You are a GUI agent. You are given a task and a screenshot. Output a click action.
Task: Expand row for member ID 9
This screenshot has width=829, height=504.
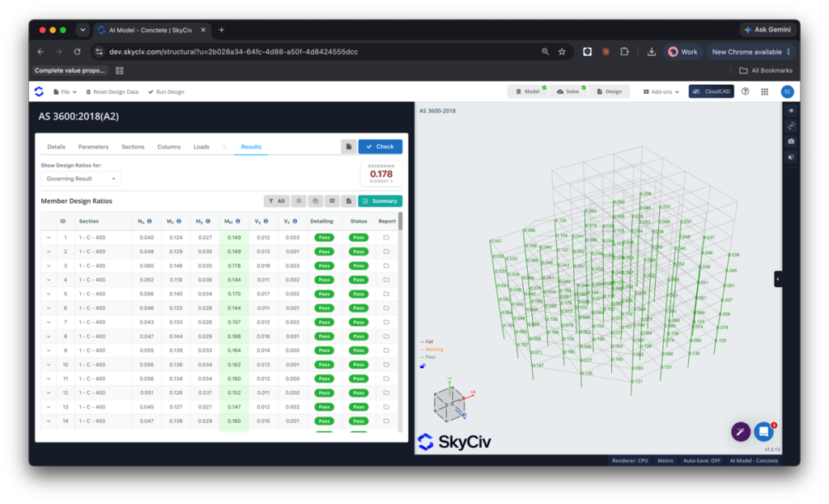[x=49, y=350]
